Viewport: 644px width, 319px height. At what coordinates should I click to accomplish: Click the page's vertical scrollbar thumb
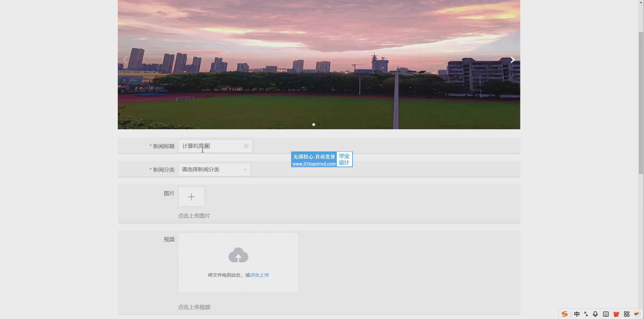tap(641, 101)
